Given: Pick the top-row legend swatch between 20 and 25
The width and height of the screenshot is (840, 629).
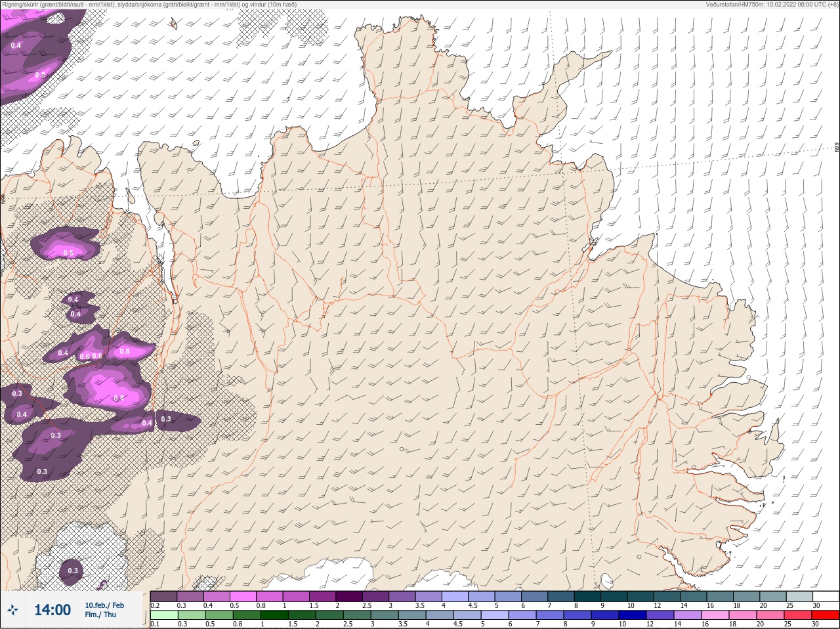Looking at the screenshot, I should pos(773,596).
